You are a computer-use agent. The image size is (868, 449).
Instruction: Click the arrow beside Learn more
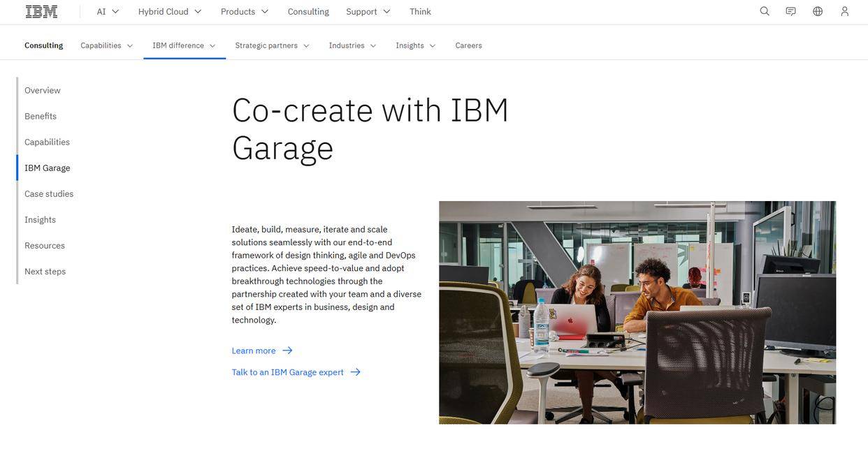pyautogui.click(x=287, y=351)
